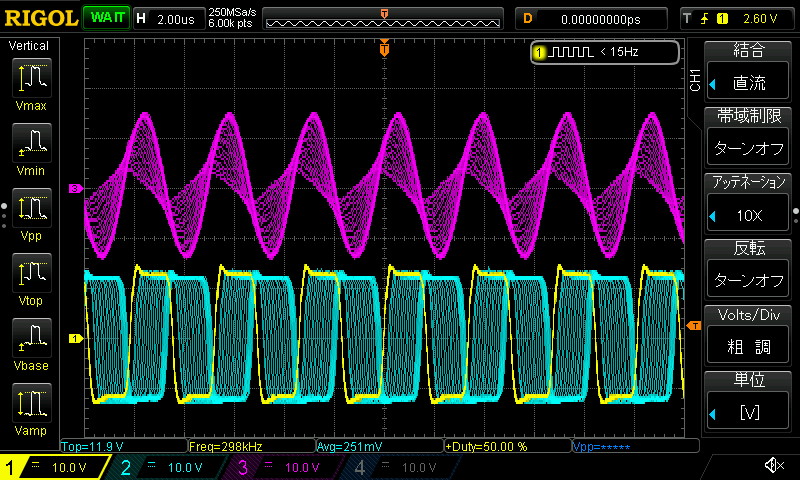Image resolution: width=800 pixels, height=480 pixels.
Task: Click the Vertical menu header
Action: (x=29, y=46)
